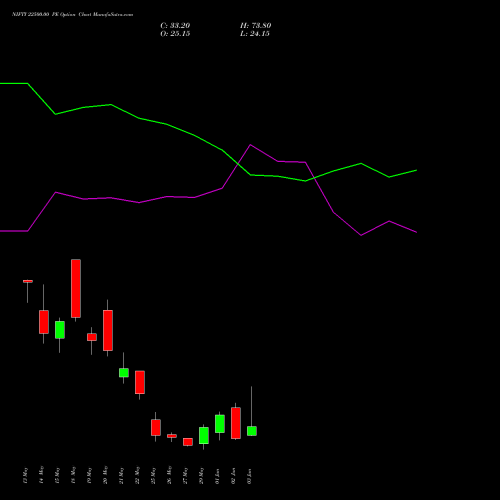Click the green candle for 29 May

click(x=204, y=435)
